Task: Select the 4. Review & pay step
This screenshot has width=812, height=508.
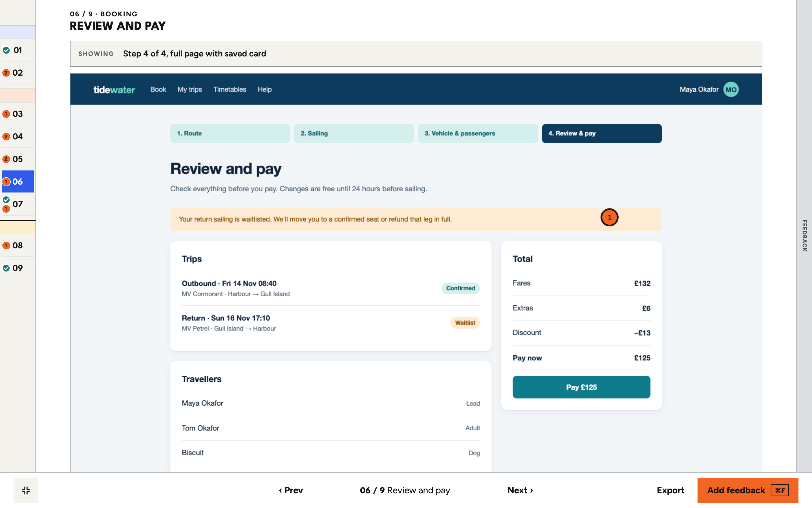Action: click(601, 133)
